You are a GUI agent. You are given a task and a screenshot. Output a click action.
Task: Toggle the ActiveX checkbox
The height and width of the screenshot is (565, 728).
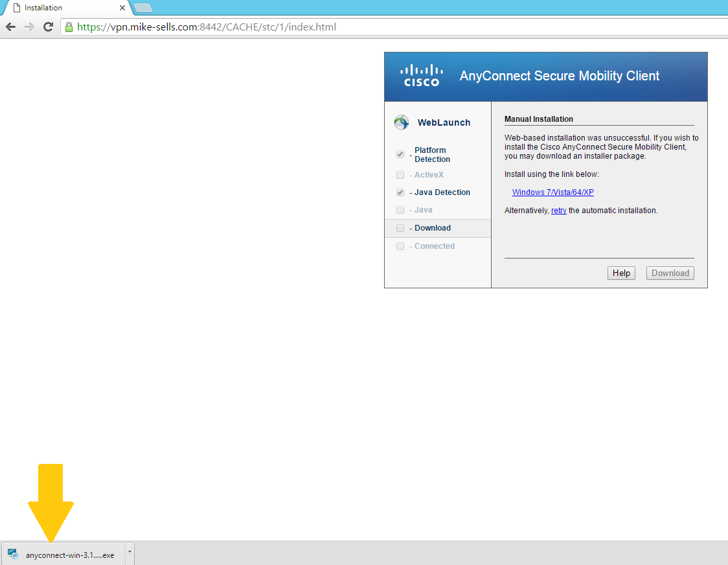click(x=400, y=175)
